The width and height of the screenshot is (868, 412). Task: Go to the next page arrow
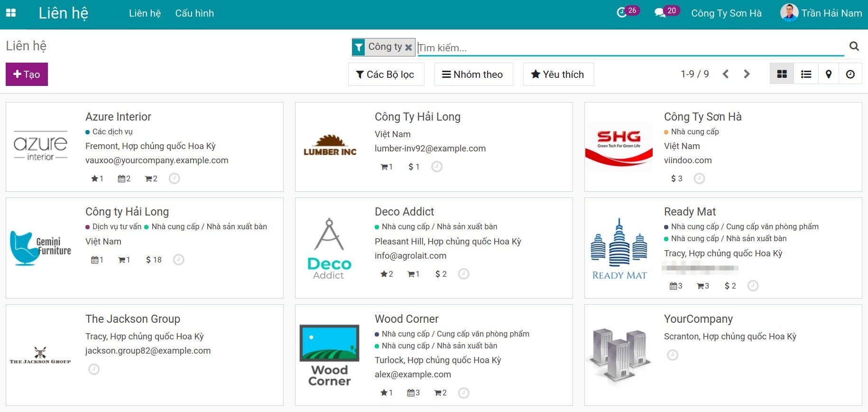point(747,74)
